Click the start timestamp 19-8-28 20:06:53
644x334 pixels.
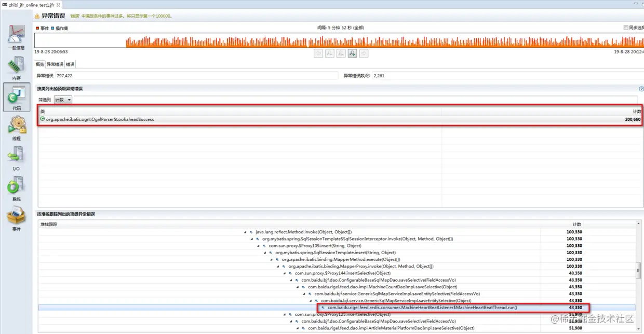coord(51,52)
